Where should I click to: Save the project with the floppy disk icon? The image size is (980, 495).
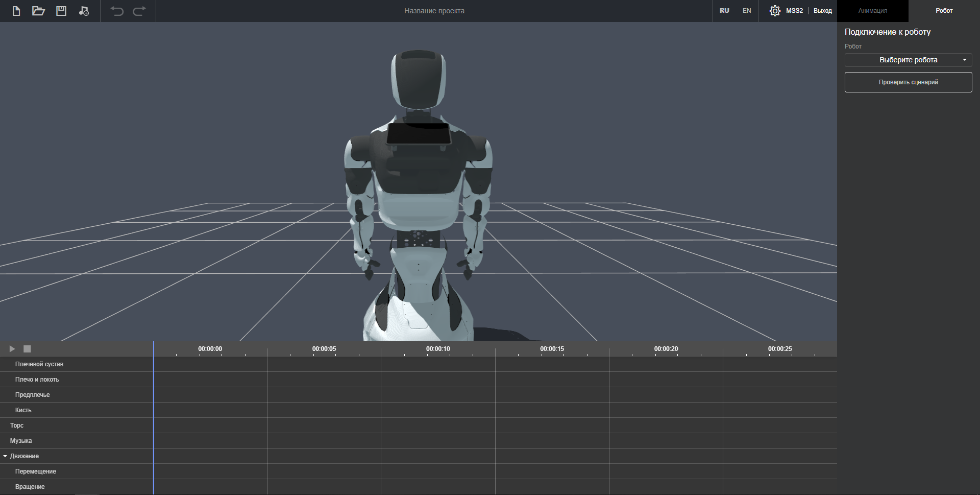tap(61, 11)
